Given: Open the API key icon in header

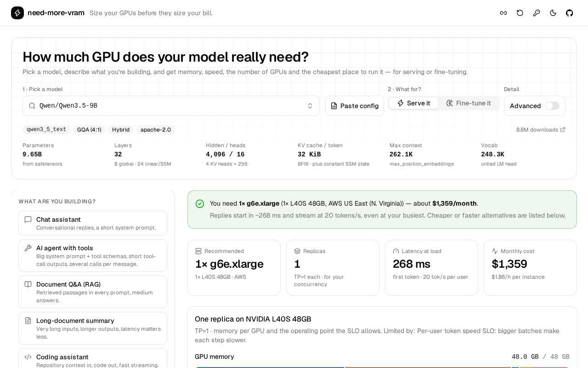Looking at the screenshot, I should tap(537, 13).
